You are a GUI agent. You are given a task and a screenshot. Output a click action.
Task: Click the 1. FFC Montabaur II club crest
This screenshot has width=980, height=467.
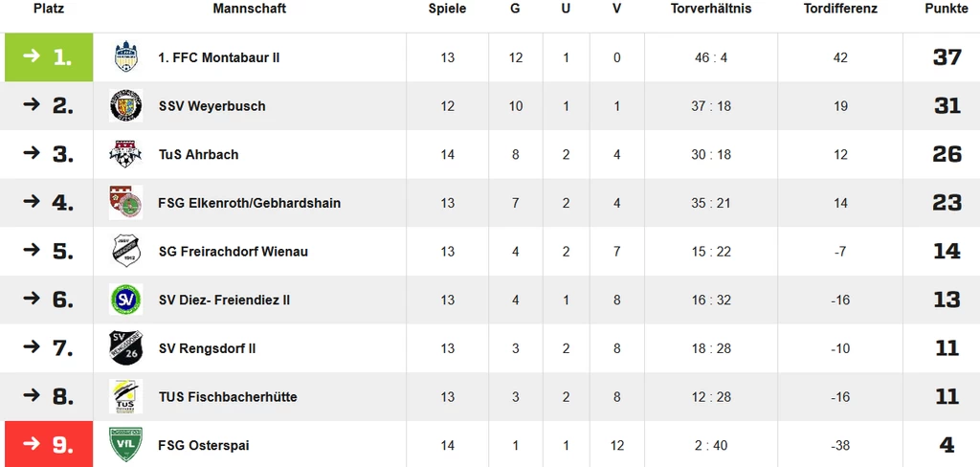[126, 56]
